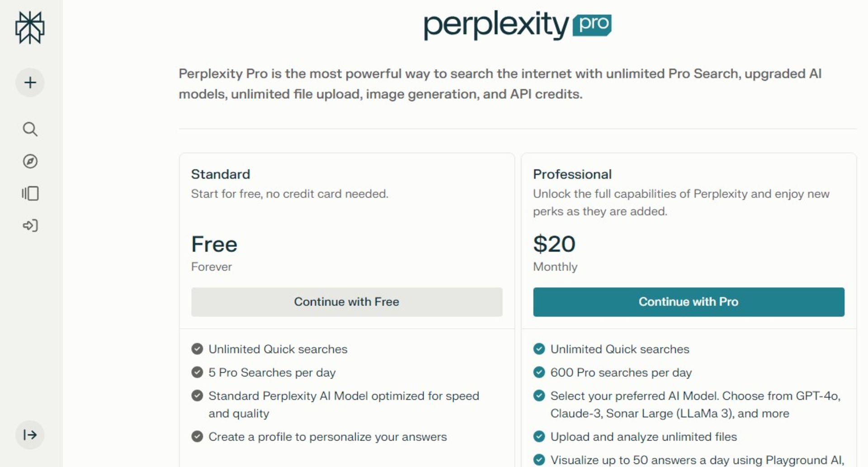Click checkmark next to Upload and analyze unlimited files
This screenshot has height=467, width=868.
[x=539, y=436]
